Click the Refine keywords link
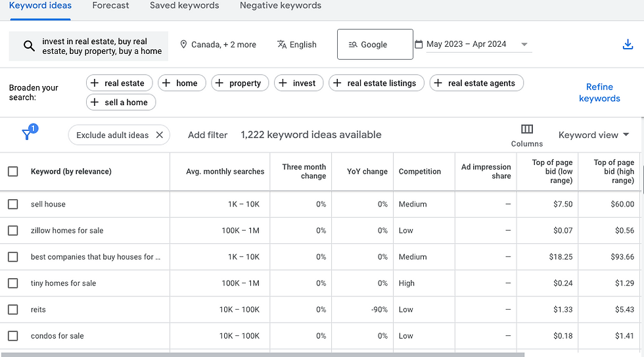 click(599, 93)
